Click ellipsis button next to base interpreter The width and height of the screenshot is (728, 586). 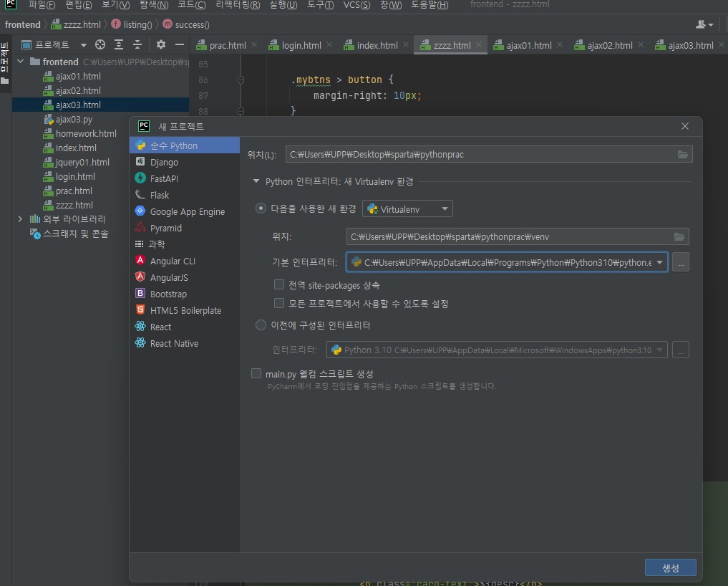(x=681, y=263)
